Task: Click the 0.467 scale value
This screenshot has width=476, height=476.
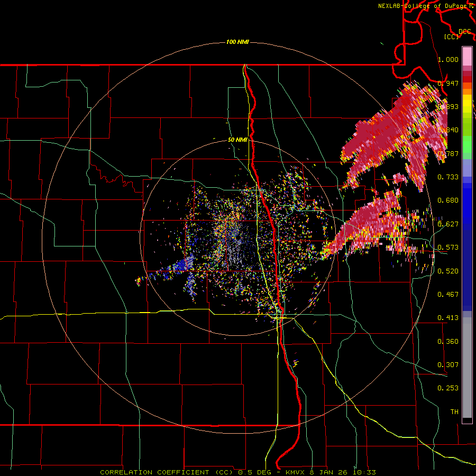Action: click(x=448, y=295)
